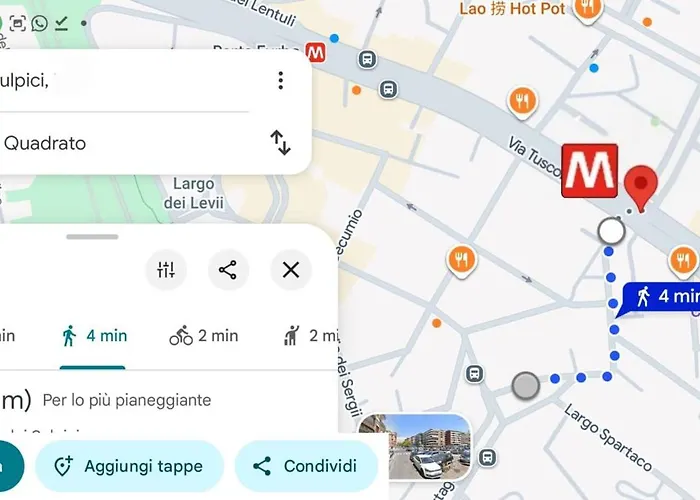Tap the restaurant marker above Via Tuscolana label
Screen dimensions: 700x500
click(522, 103)
